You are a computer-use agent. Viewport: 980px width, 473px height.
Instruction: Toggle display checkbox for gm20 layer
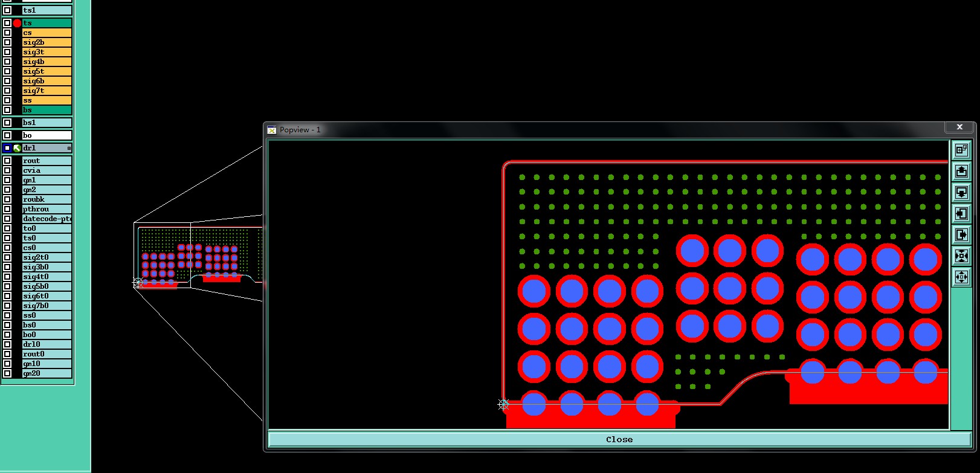pos(7,373)
